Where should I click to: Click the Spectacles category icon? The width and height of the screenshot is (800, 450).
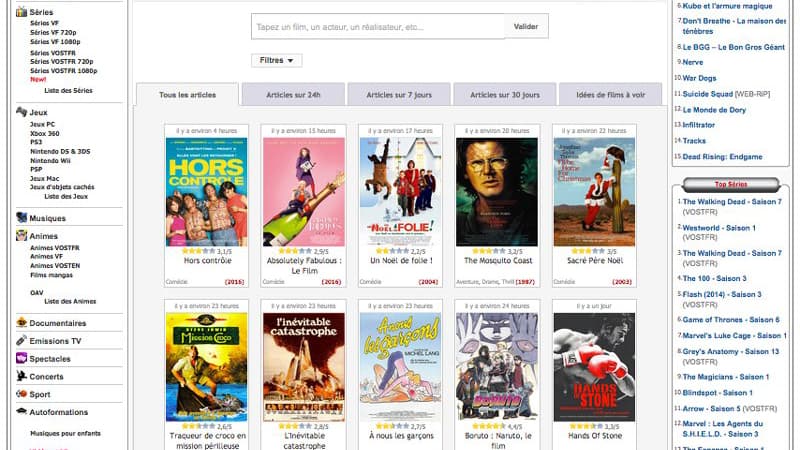point(21,358)
